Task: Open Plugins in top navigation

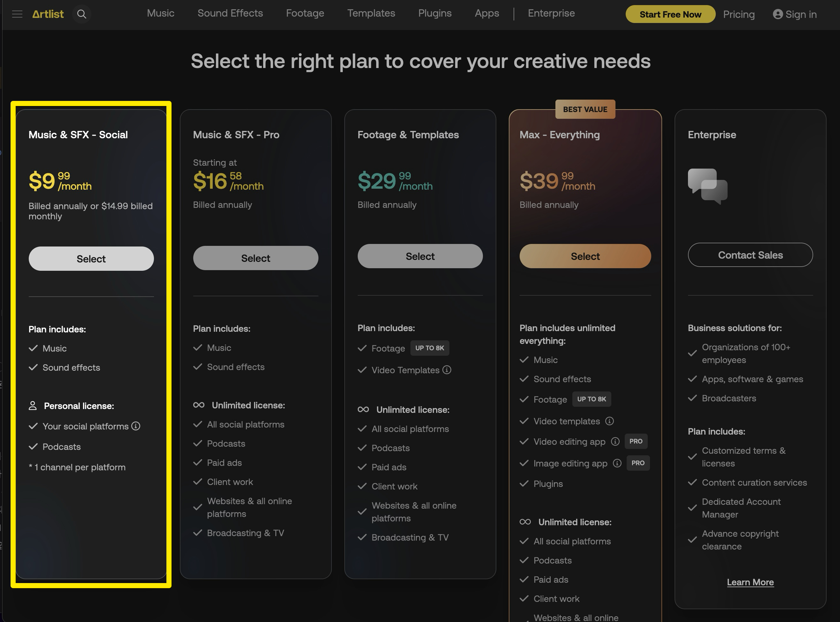Action: pyautogui.click(x=434, y=13)
